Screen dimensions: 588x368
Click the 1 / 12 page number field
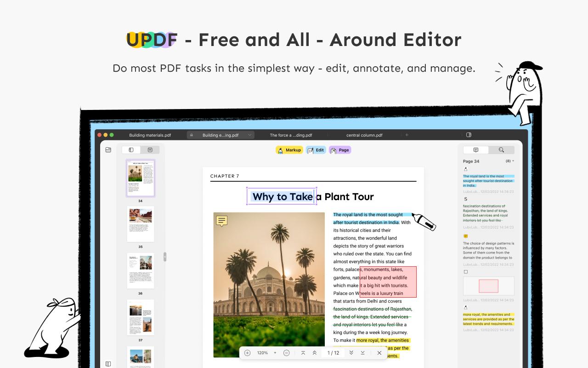(333, 353)
